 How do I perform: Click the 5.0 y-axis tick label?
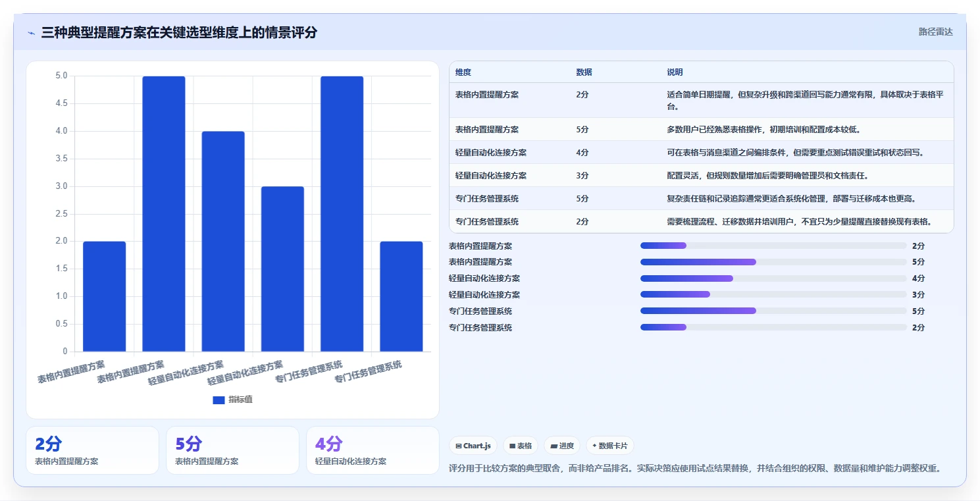point(61,76)
